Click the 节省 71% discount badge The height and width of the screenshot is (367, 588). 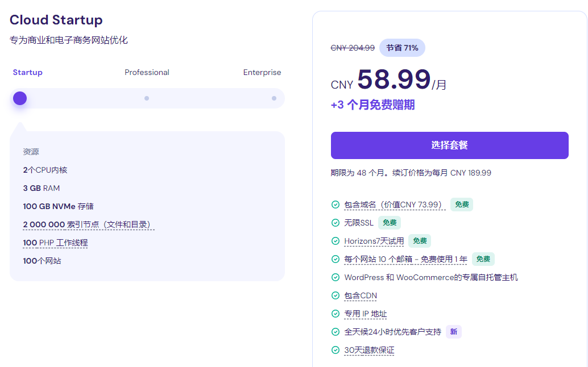tap(402, 48)
